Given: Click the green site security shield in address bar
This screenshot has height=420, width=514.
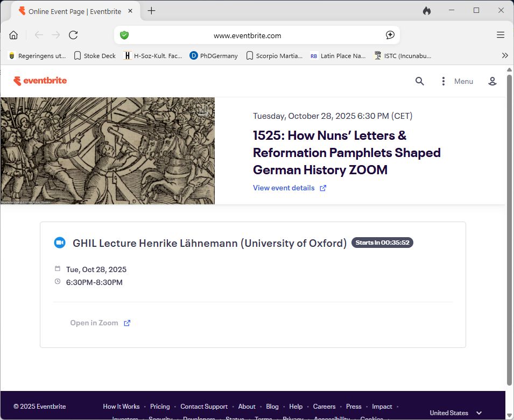Looking at the screenshot, I should tap(124, 34).
